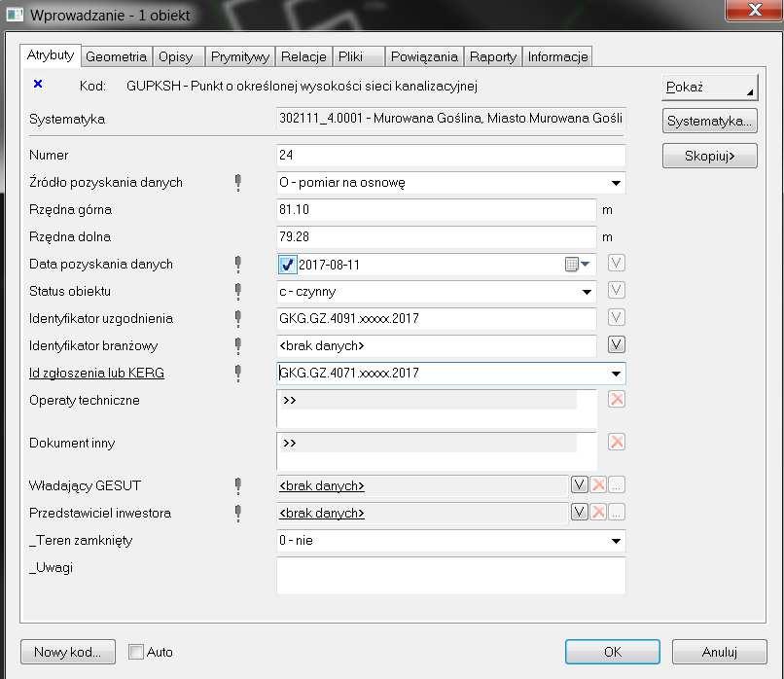Click V button beside Identyfikator branżowy
The image size is (784, 679).
616,344
